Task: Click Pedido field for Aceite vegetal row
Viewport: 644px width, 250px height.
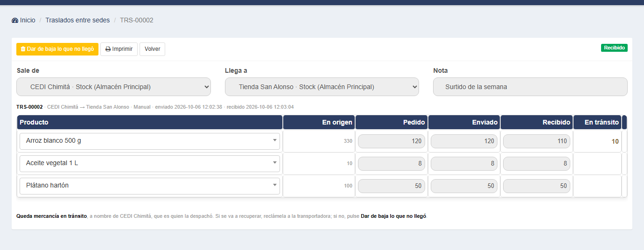Action: (392, 164)
